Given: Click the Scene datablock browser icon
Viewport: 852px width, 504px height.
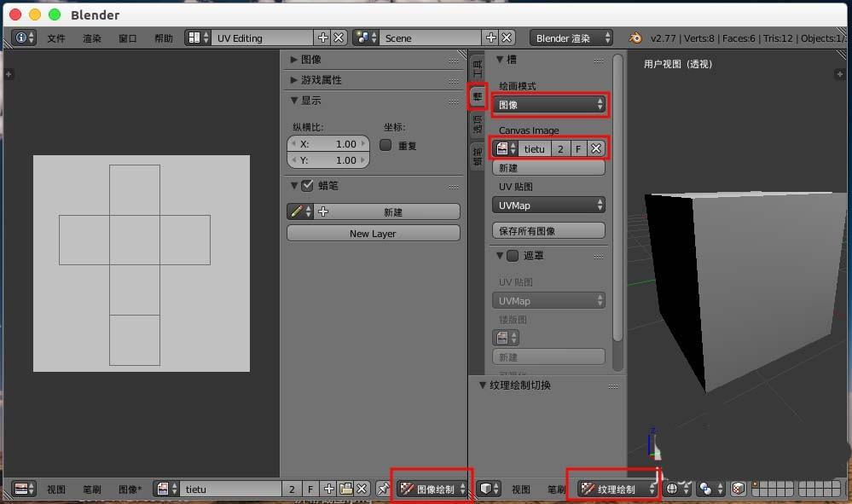Looking at the screenshot, I should coord(362,37).
